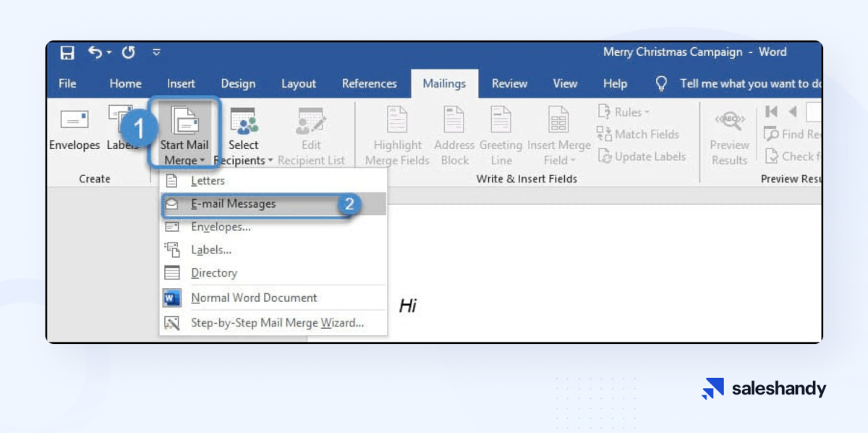Click Update Labels button
The height and width of the screenshot is (433, 868).
coord(641,156)
